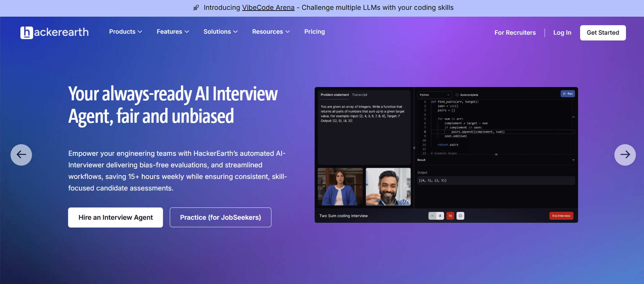Screen dimensions: 644x284
Task: Open the For Recruiters link
Action: coord(515,33)
